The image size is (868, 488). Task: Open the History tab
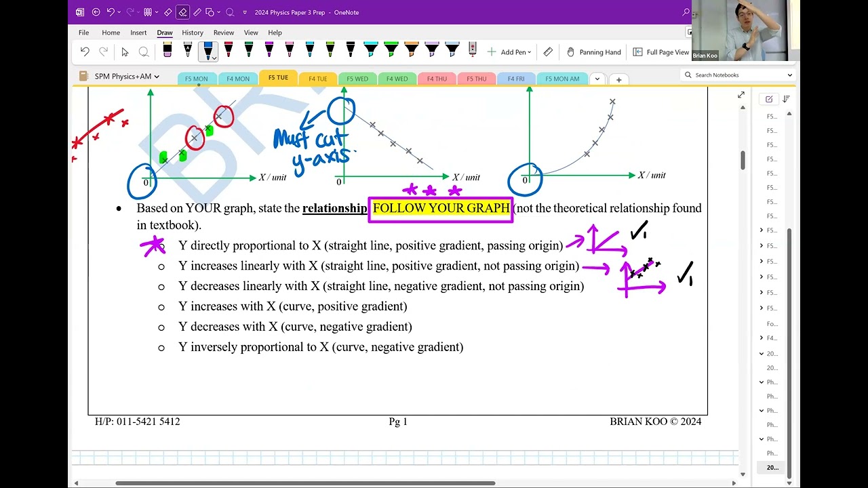click(x=193, y=33)
